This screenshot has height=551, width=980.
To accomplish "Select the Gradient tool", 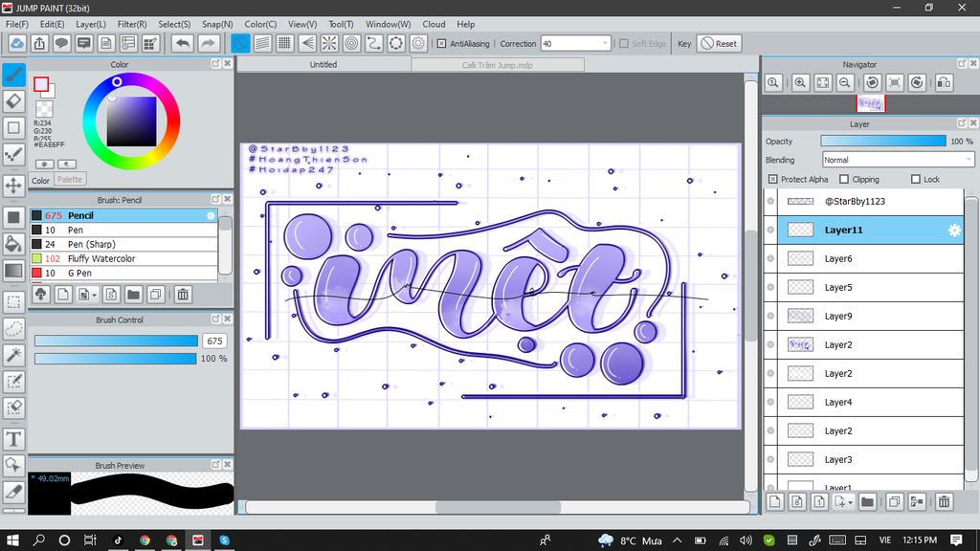I will [13, 270].
